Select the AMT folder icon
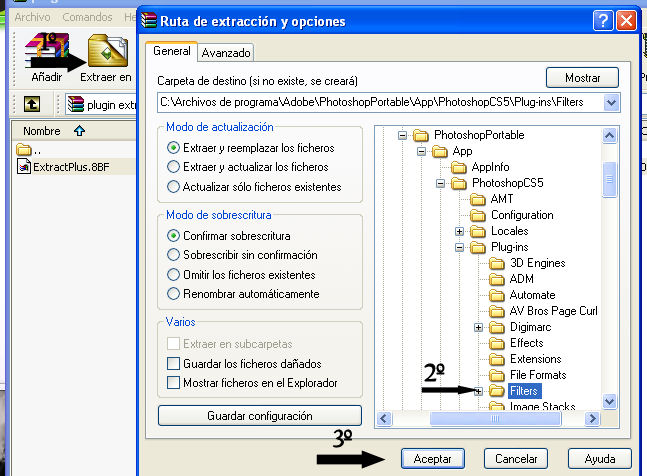This screenshot has height=476, width=647. pos(478,199)
